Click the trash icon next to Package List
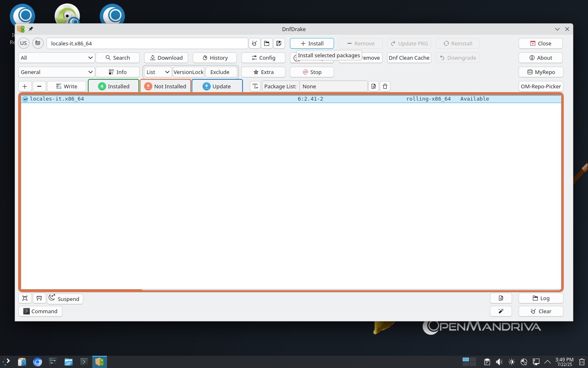 385,86
